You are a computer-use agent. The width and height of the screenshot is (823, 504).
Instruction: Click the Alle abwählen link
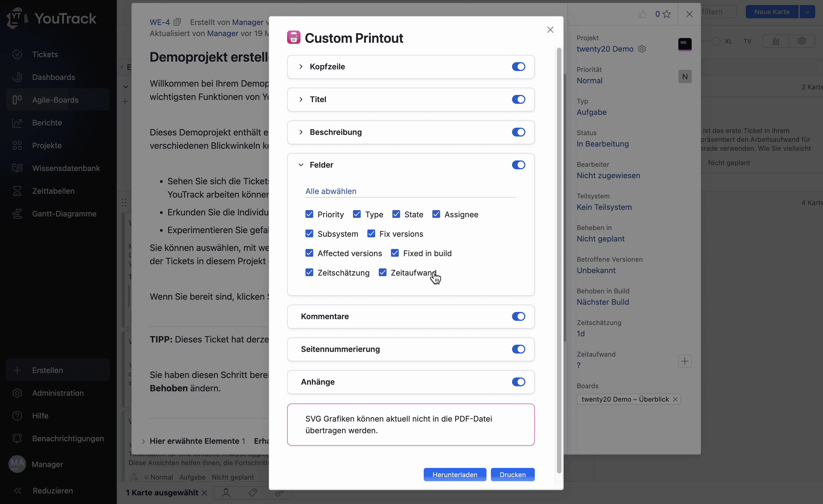pos(331,191)
